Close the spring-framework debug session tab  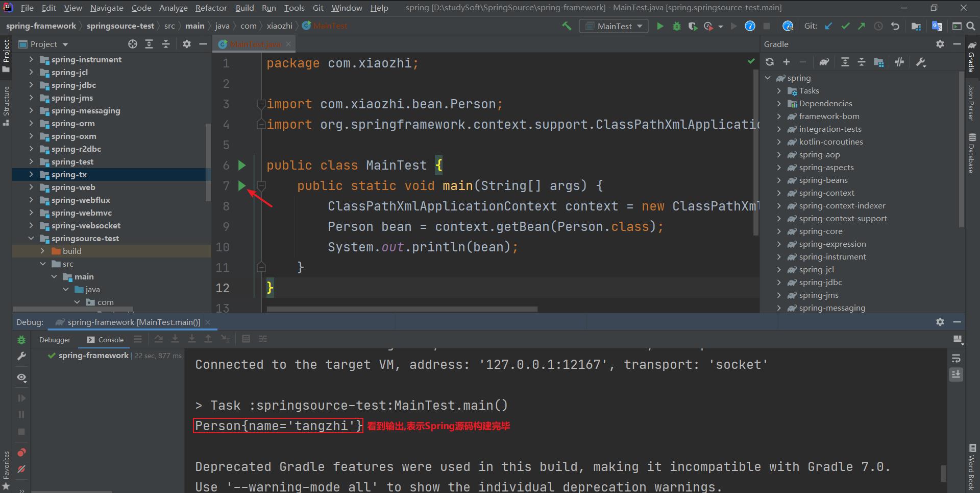[208, 322]
